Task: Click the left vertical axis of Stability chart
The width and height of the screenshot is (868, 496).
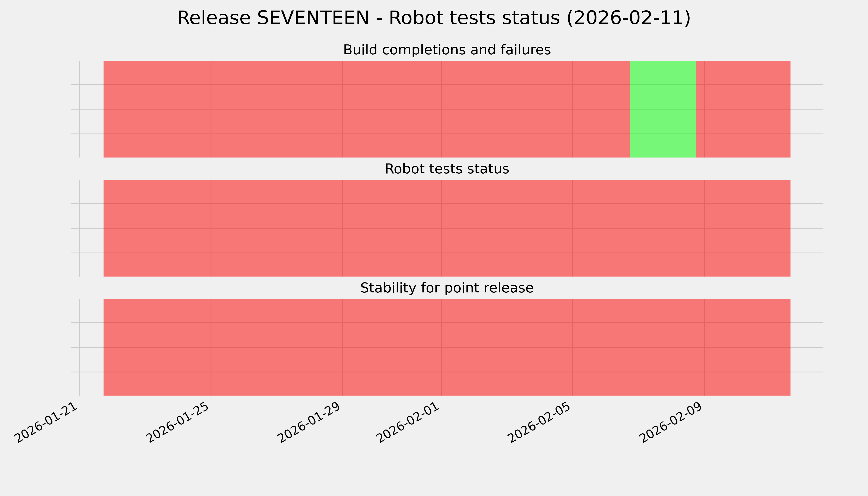Action: pos(79,347)
